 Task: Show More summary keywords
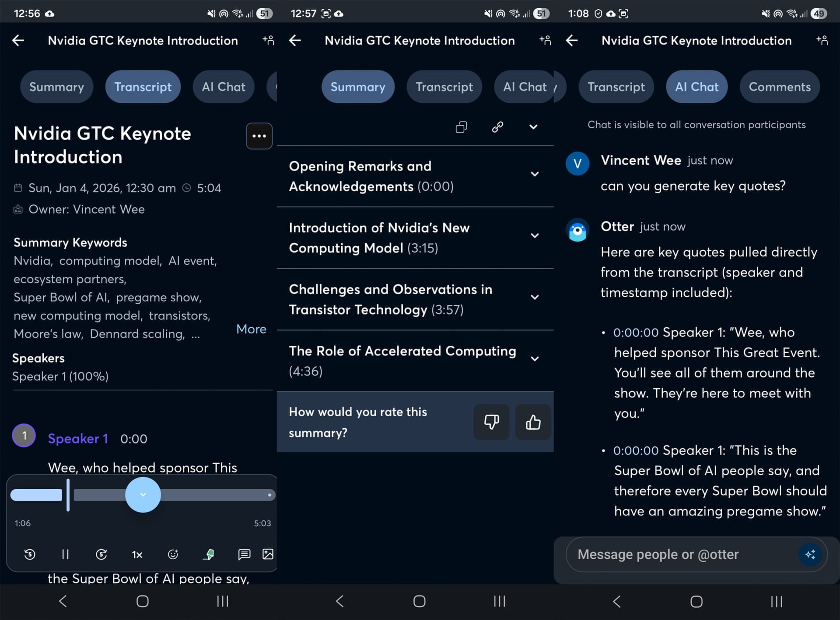pyautogui.click(x=251, y=329)
